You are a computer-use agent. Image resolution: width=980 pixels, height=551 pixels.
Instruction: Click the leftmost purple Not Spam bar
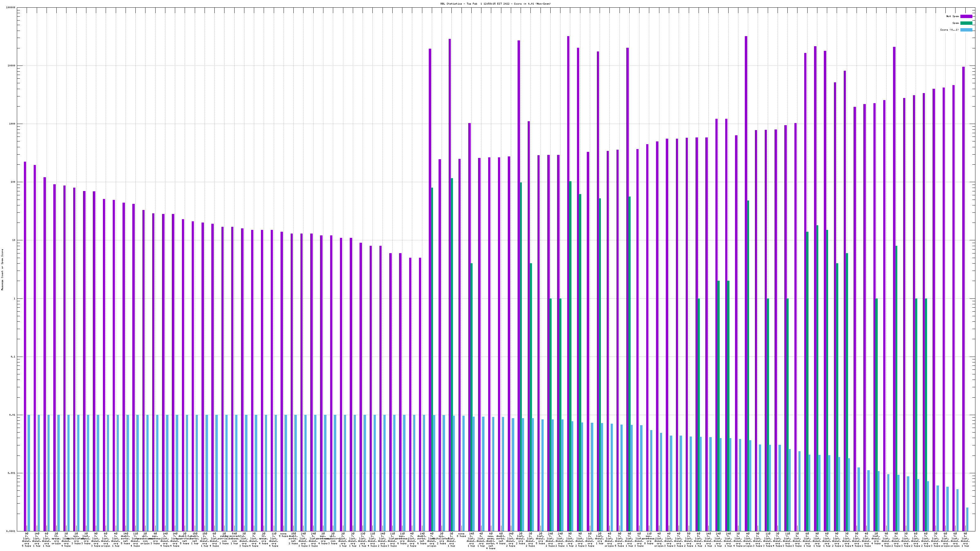point(25,342)
